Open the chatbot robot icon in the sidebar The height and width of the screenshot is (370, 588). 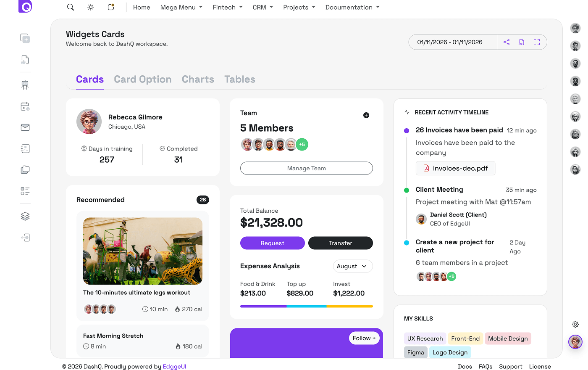point(24,85)
